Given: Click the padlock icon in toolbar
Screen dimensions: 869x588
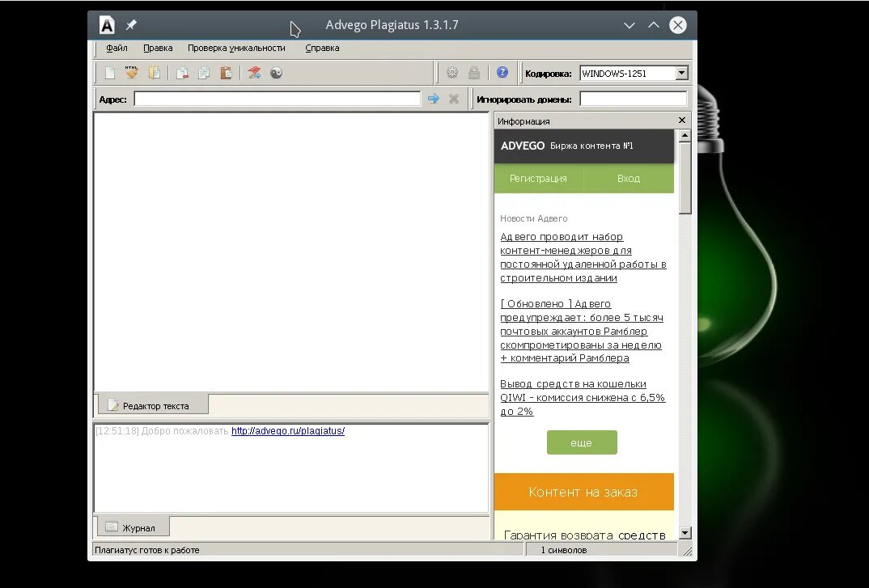Looking at the screenshot, I should [474, 73].
